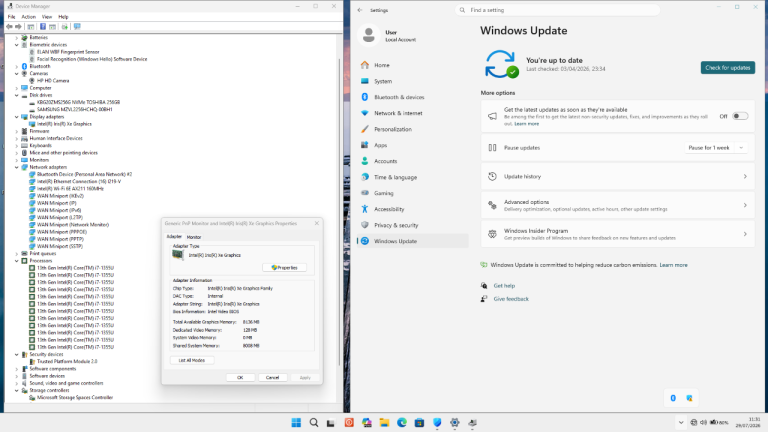
Task: Select 'Microsoft Storage Spaces Controller' device
Action: [x=75, y=398]
